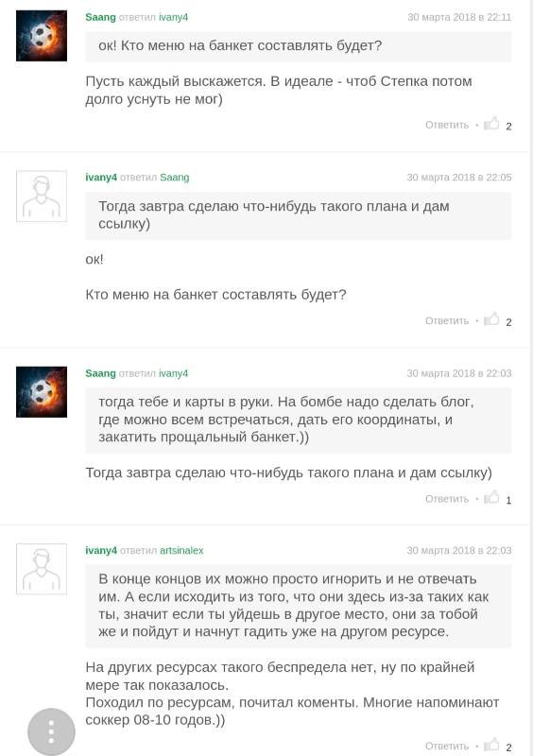Open Saang author name in 22:03 comment
The image size is (550, 756).
tap(100, 373)
